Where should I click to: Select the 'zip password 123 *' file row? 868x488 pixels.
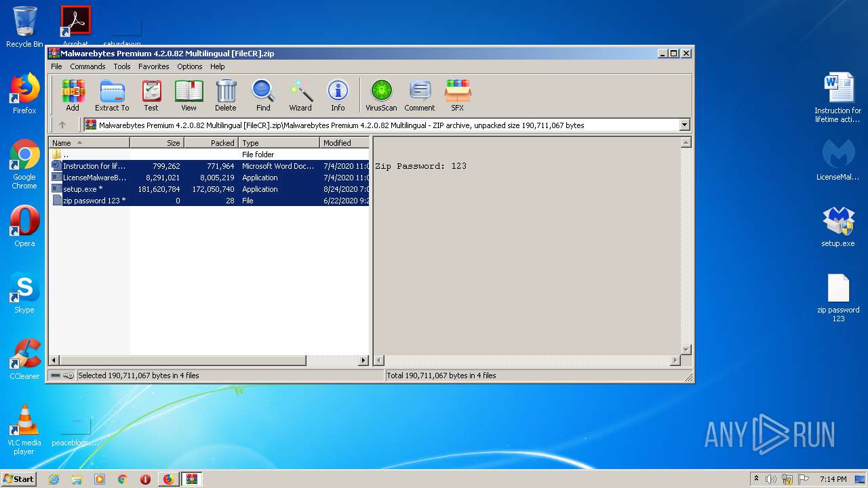[210, 201]
